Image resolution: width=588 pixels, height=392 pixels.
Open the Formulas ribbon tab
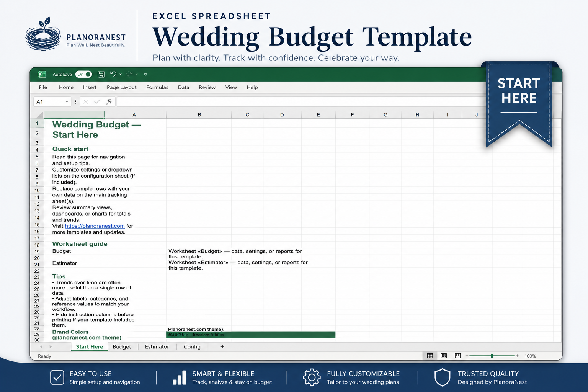tap(157, 87)
